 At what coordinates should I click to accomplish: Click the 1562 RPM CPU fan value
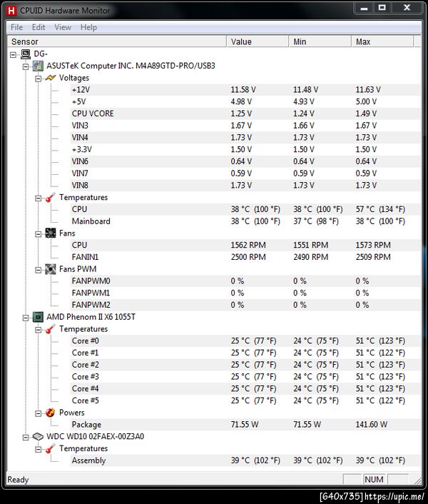coord(248,246)
